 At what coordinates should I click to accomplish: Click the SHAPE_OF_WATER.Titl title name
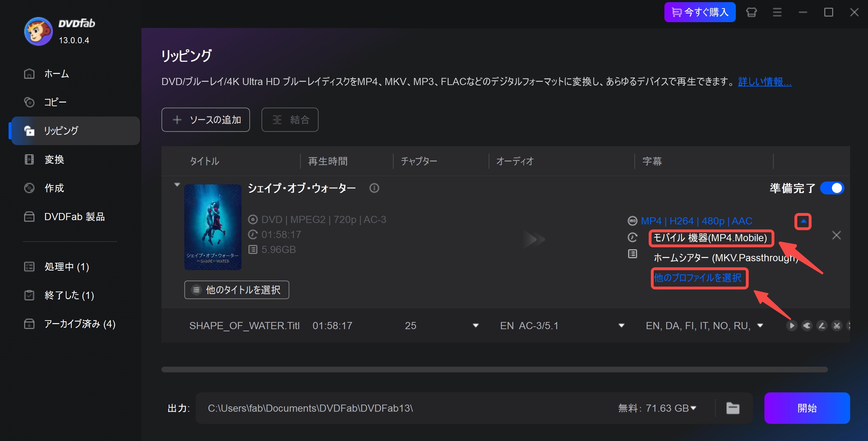pyautogui.click(x=244, y=326)
